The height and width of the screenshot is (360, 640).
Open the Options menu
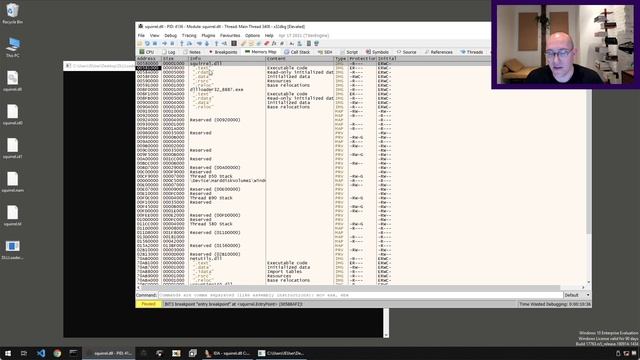252,36
